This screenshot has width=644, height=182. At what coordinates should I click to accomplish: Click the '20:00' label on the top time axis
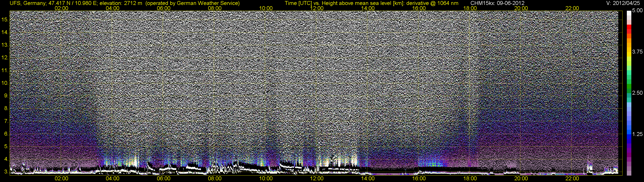[521, 8]
